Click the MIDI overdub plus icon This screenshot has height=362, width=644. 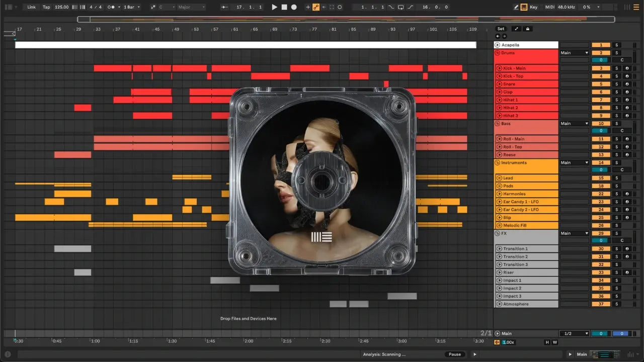pos(308,7)
